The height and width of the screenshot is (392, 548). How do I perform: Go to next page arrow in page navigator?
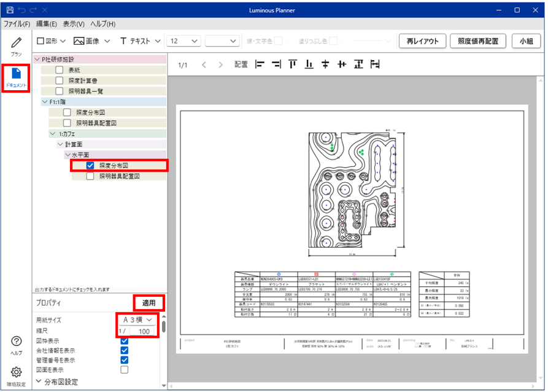pyautogui.click(x=221, y=64)
